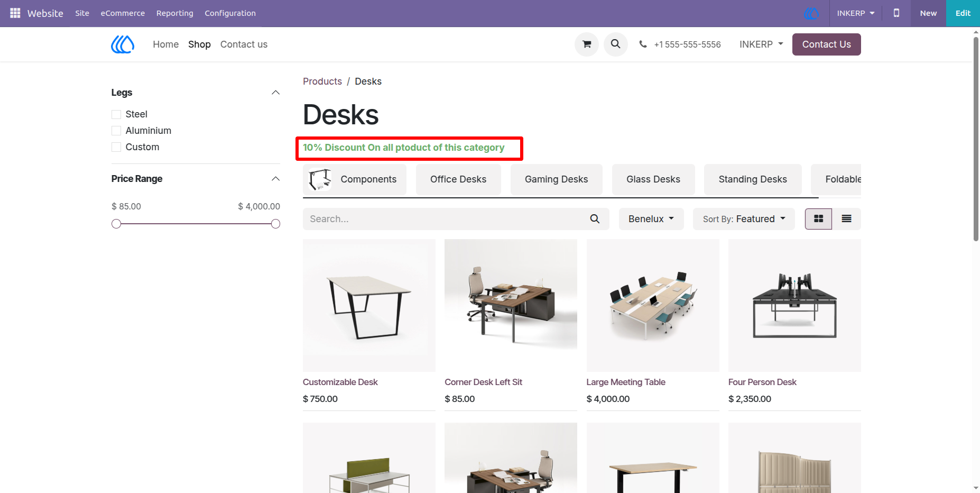980x493 pixels.
Task: Collapse the Legs filter section
Action: click(275, 93)
